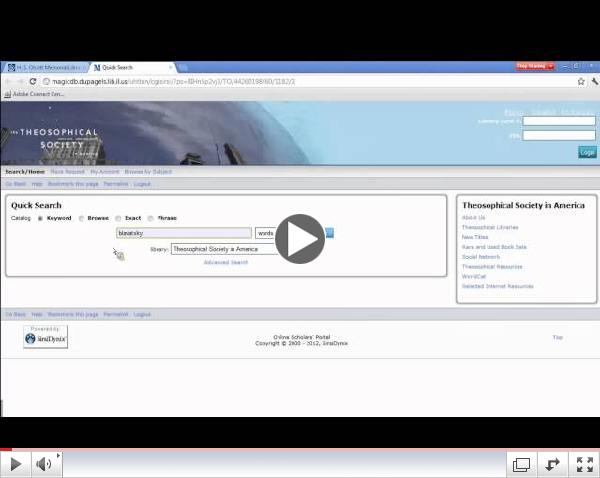Select the Exact radio button
The width and height of the screenshot is (600, 478).
coord(118,219)
